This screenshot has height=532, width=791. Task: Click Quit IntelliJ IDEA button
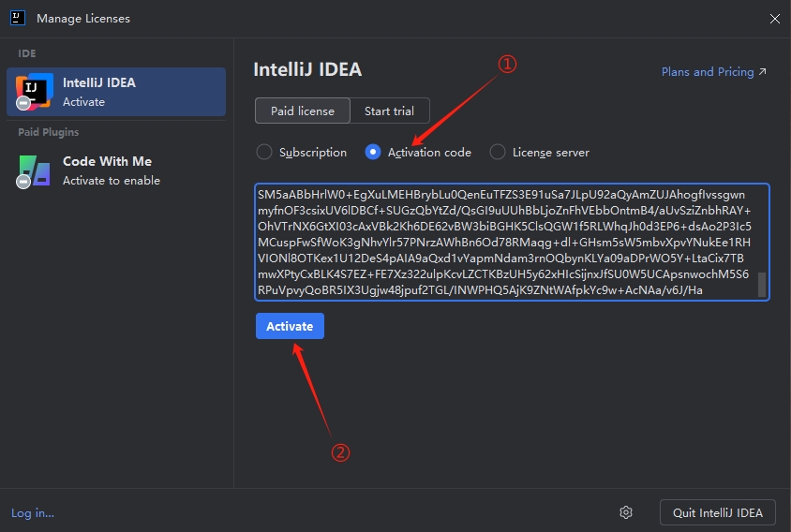pyautogui.click(x=718, y=512)
